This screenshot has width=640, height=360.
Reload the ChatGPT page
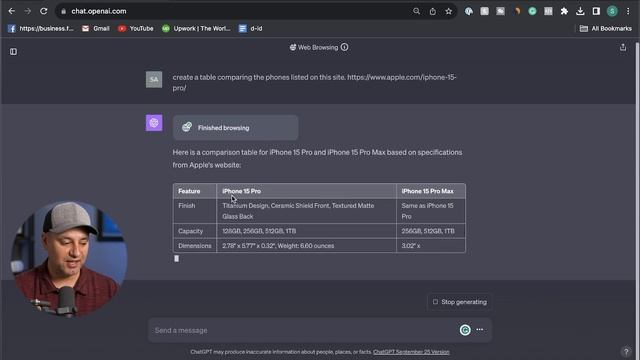(x=44, y=11)
